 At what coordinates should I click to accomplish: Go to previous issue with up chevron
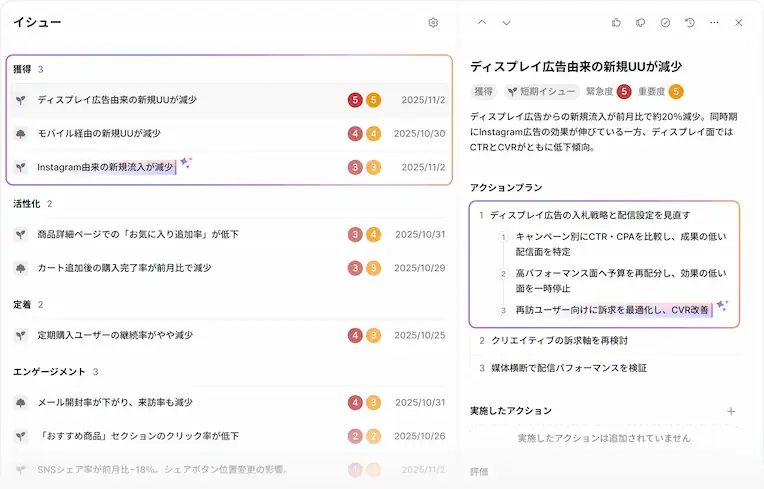click(482, 22)
